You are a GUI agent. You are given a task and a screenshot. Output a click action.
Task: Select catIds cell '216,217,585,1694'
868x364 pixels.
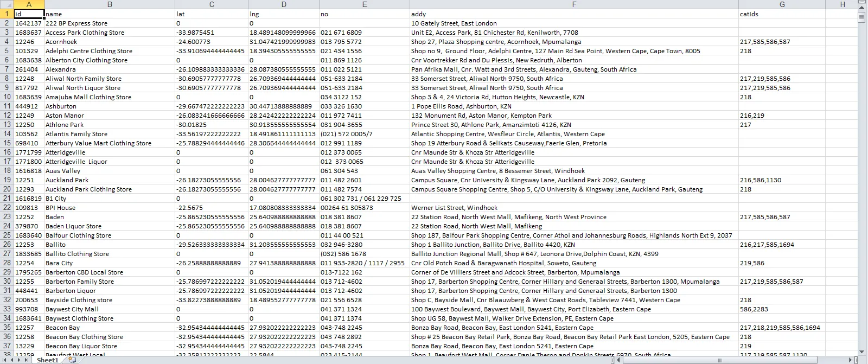point(782,245)
